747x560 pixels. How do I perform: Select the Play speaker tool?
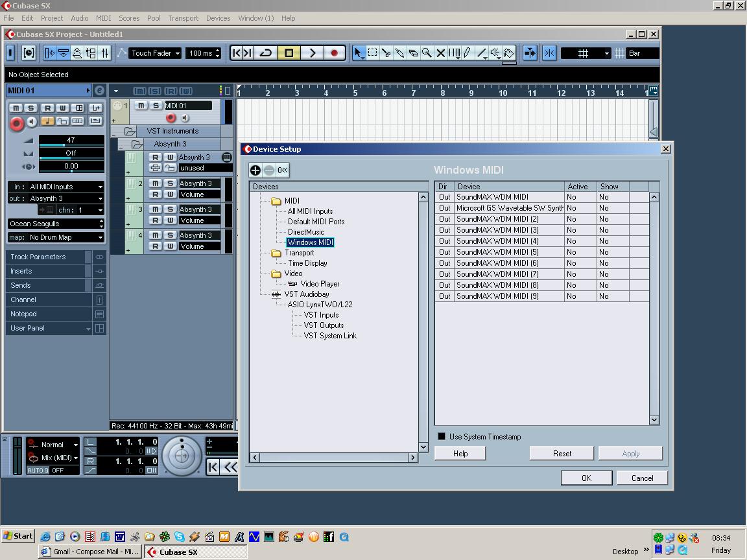tap(495, 53)
